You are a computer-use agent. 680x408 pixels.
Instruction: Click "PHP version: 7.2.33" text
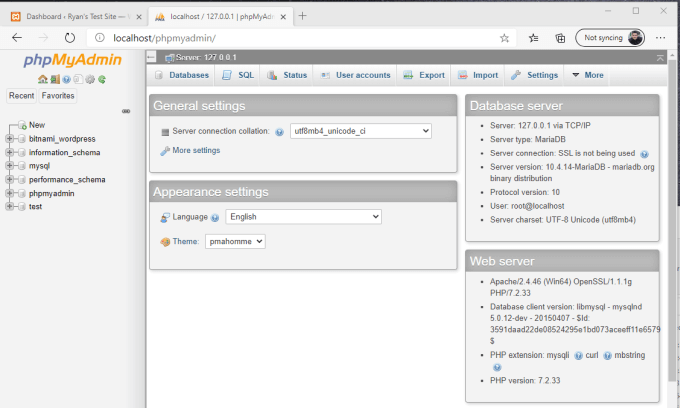525,381
